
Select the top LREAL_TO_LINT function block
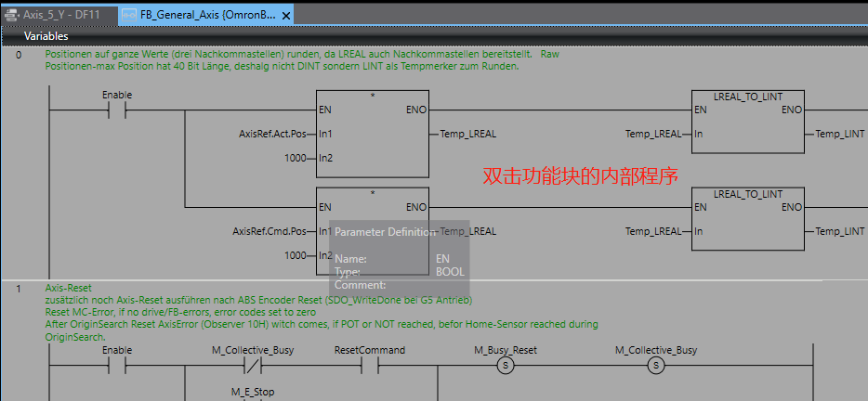748,123
